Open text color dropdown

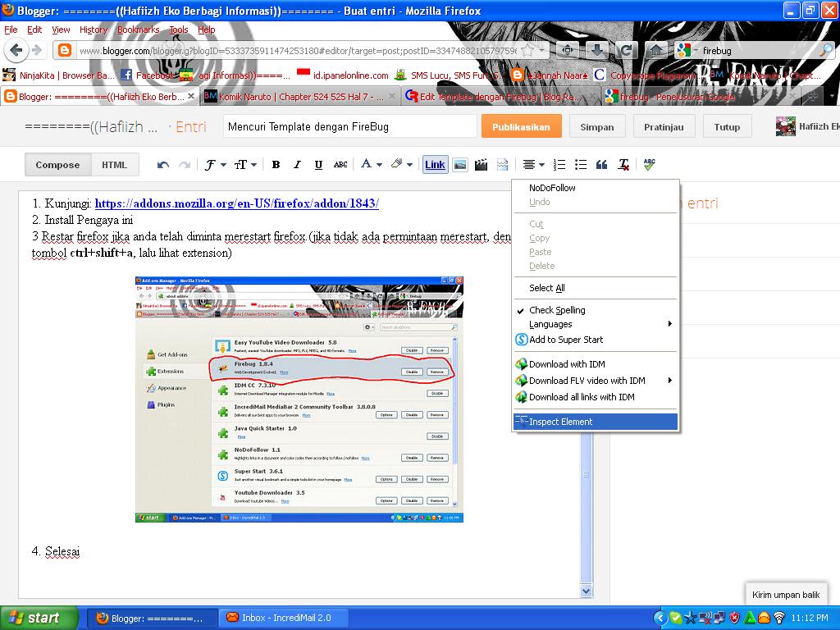coord(372,164)
